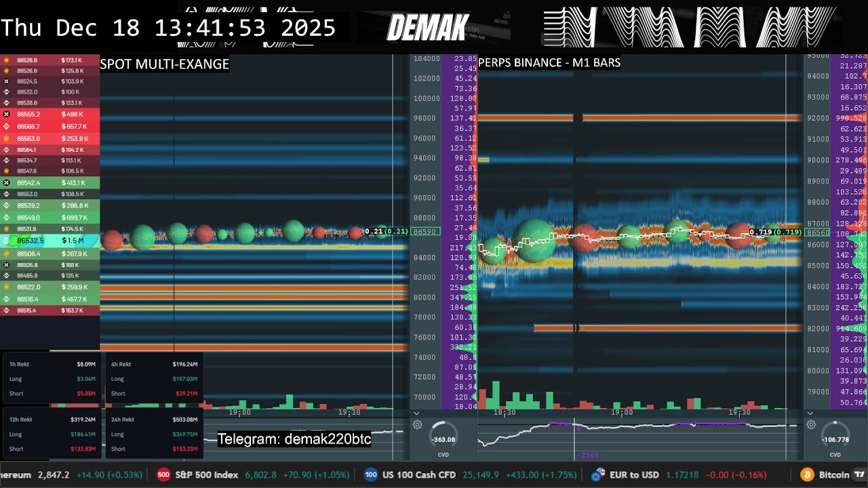The image size is (868, 488).
Task: Click exchange icon on 86563.8 trade row
Action: [x=7, y=138]
